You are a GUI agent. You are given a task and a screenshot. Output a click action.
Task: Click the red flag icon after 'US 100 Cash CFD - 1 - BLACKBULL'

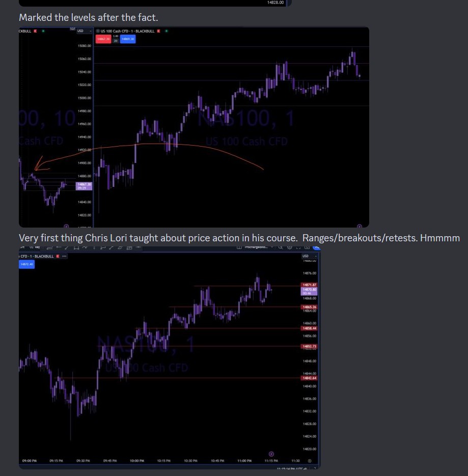tap(159, 31)
